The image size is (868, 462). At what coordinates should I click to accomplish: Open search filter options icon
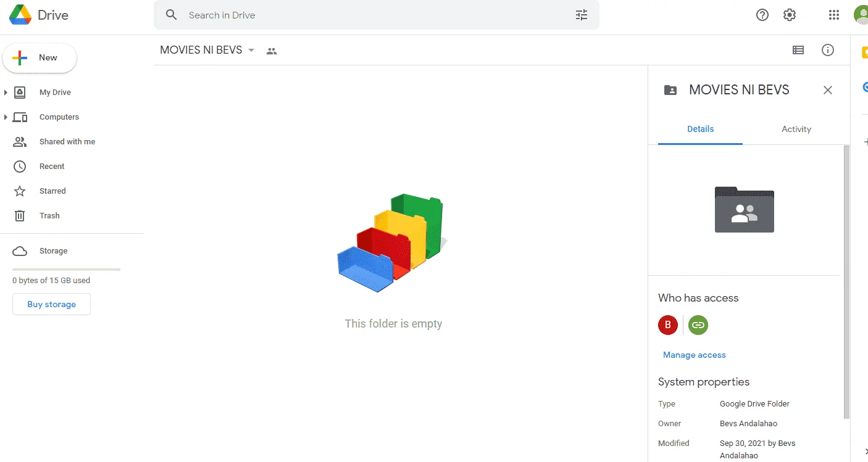click(582, 15)
